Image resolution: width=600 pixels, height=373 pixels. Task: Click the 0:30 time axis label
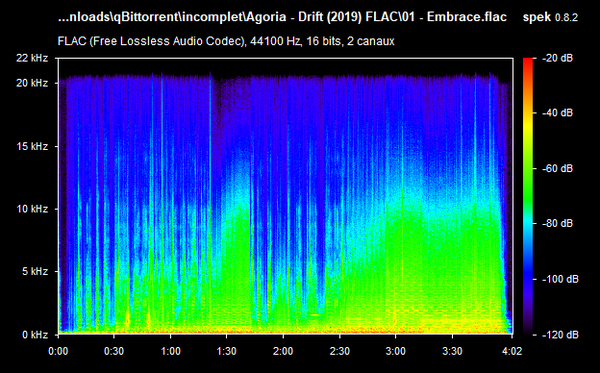(x=114, y=351)
